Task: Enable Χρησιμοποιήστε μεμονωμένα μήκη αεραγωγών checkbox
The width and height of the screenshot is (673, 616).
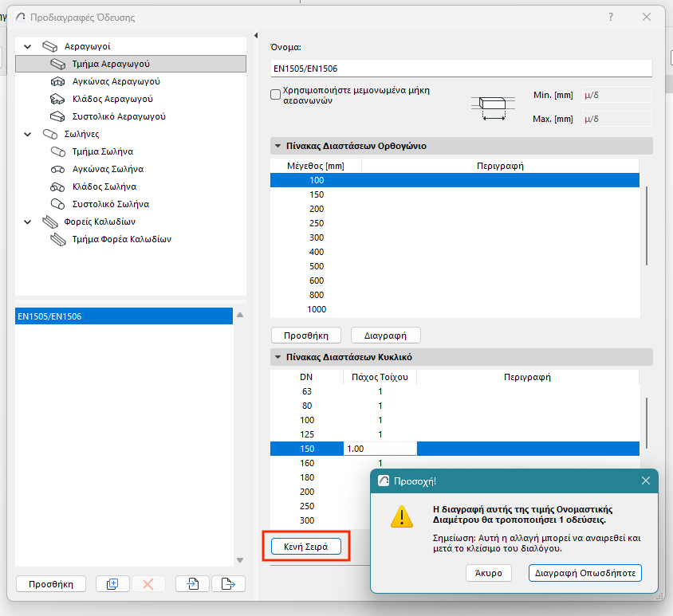Action: tap(276, 94)
